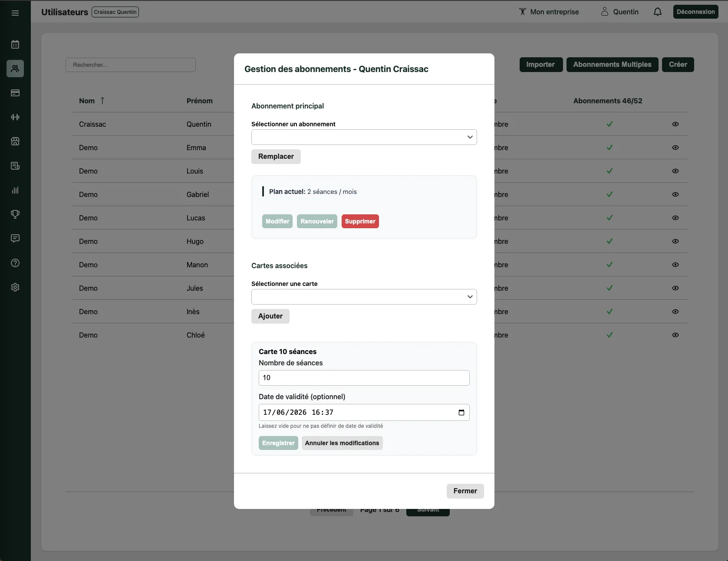The width and height of the screenshot is (728, 561).
Task: Click the red Supprimer button
Action: (x=360, y=221)
